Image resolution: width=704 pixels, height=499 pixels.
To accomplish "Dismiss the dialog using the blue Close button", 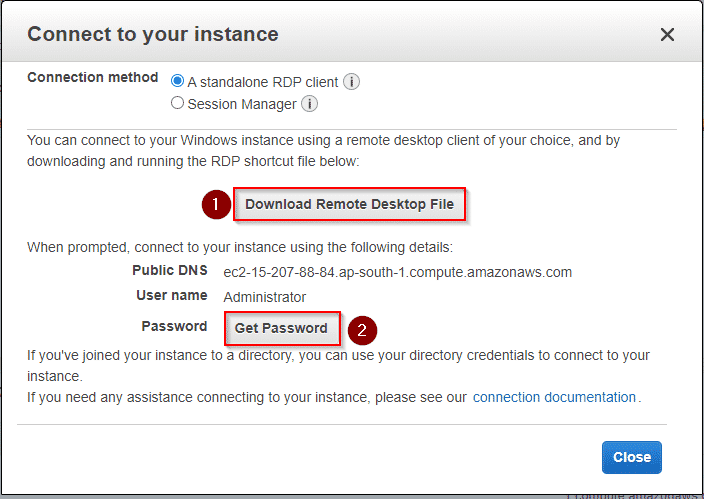I will [x=632, y=457].
